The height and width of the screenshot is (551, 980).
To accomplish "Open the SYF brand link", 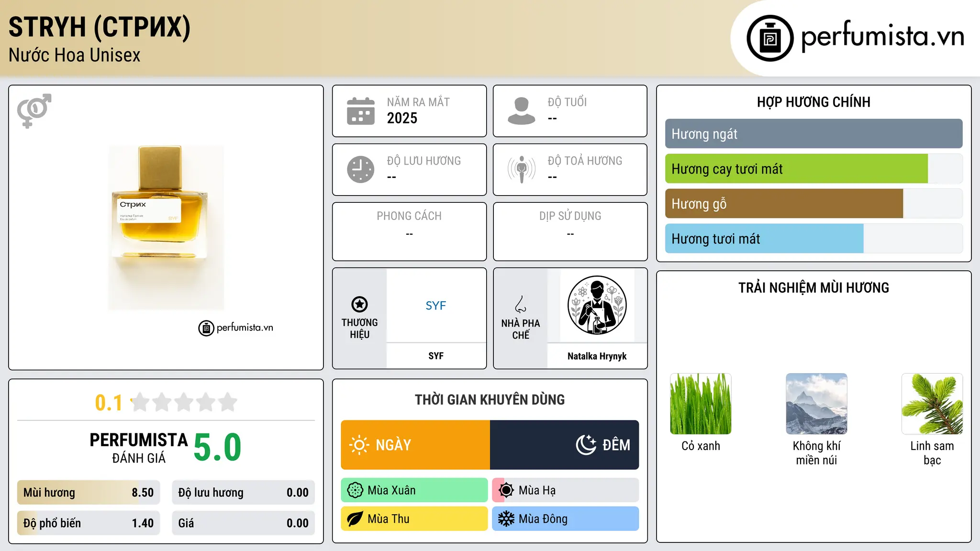I will pyautogui.click(x=436, y=306).
